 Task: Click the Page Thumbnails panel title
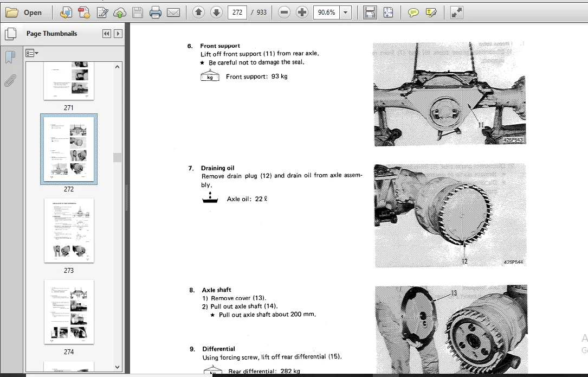(x=51, y=34)
